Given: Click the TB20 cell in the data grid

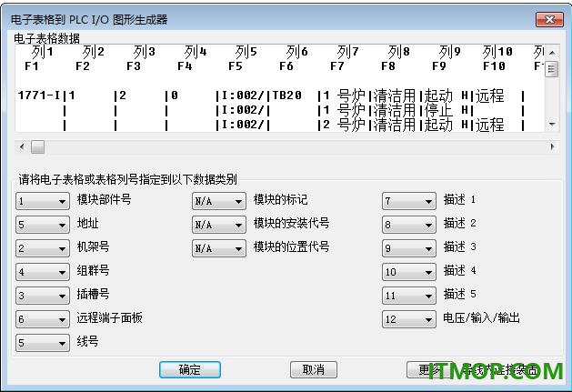Looking at the screenshot, I should pyautogui.click(x=287, y=95).
